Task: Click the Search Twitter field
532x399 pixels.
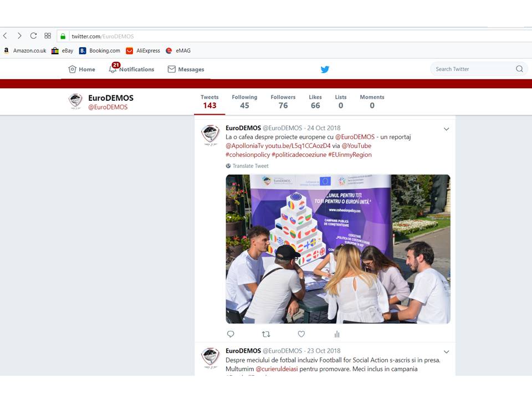Action: click(479, 69)
